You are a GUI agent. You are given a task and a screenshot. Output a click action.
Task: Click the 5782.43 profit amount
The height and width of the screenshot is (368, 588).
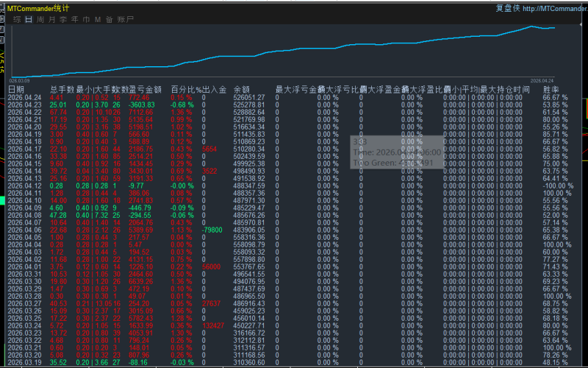[x=140, y=319]
